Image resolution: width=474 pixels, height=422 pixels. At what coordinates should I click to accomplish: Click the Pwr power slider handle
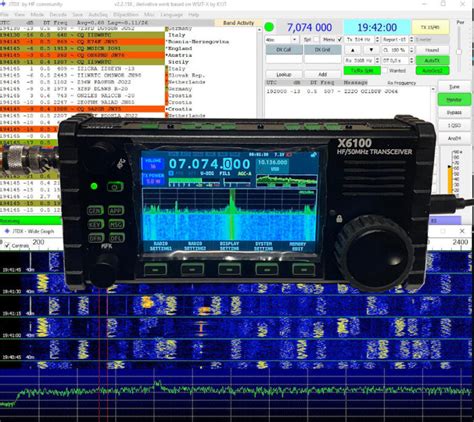[459, 52]
